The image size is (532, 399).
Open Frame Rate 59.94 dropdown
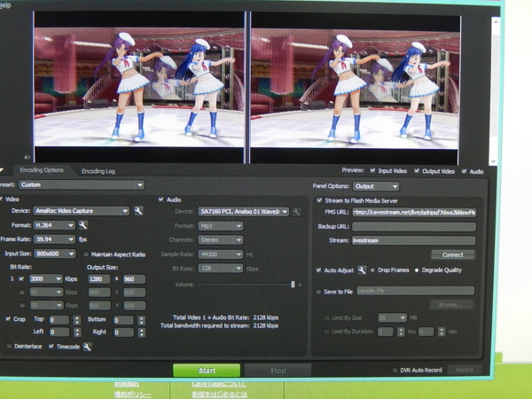pos(54,239)
